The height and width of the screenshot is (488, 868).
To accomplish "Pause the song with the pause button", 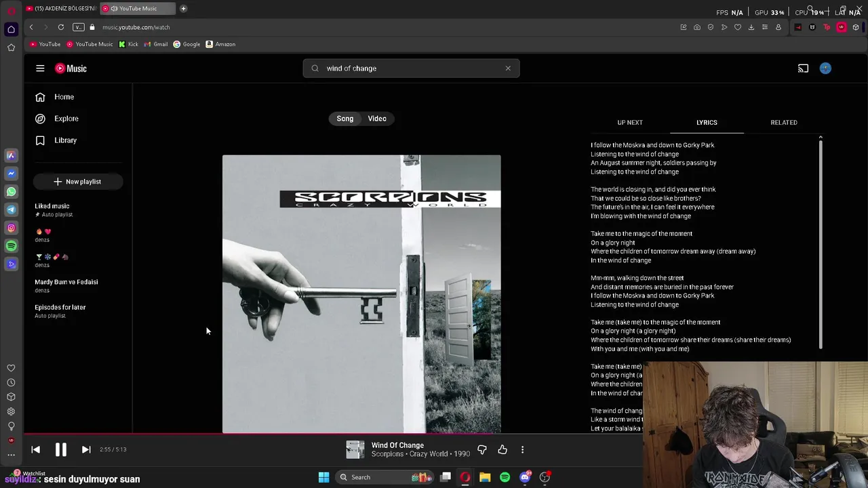I will pyautogui.click(x=60, y=449).
